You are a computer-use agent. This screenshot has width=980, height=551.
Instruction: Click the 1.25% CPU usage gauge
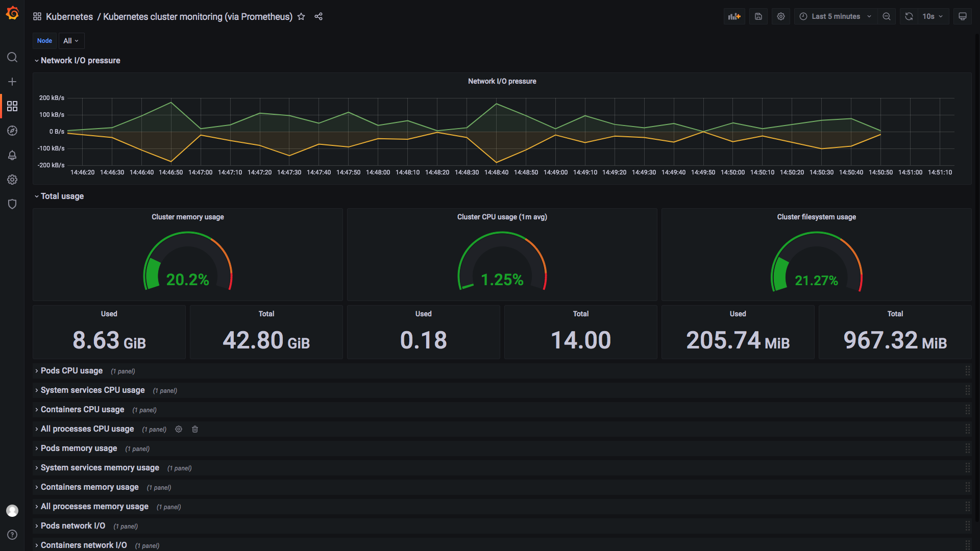coord(502,261)
